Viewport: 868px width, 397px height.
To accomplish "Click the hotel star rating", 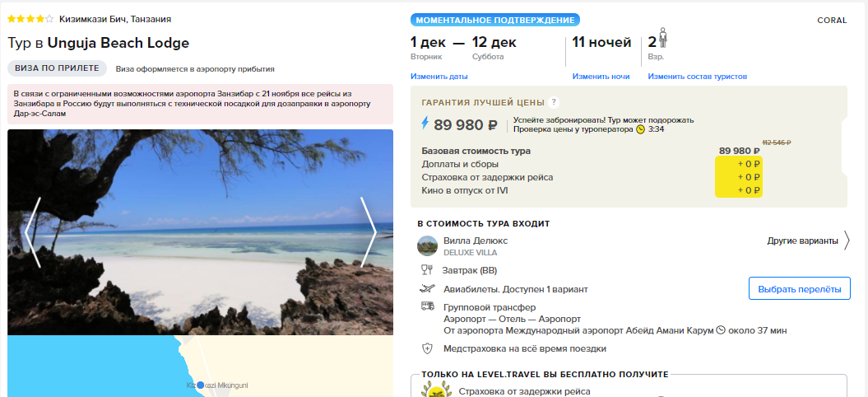I will (30, 19).
